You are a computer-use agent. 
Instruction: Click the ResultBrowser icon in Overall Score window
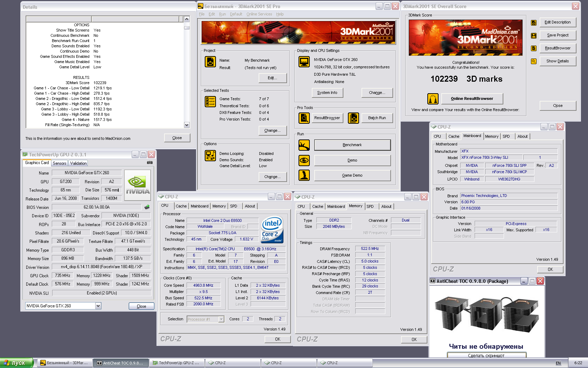tap(534, 48)
